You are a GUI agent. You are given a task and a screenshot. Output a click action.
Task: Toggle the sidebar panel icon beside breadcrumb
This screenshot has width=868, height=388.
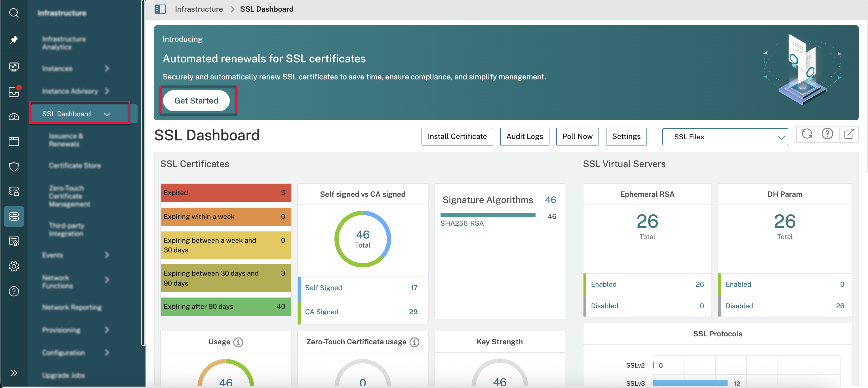coord(160,9)
